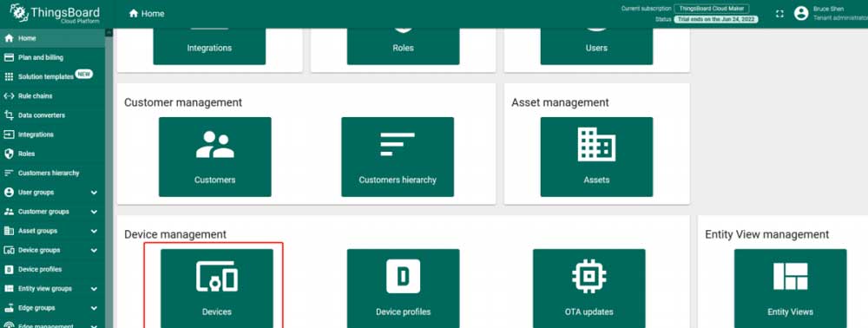Click the Bruce Shen user name

[x=829, y=9]
